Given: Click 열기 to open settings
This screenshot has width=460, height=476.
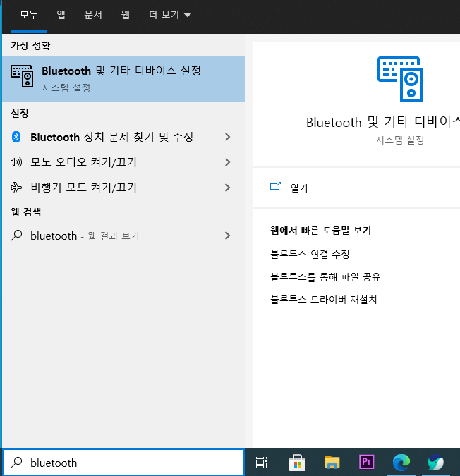Looking at the screenshot, I should (x=299, y=188).
